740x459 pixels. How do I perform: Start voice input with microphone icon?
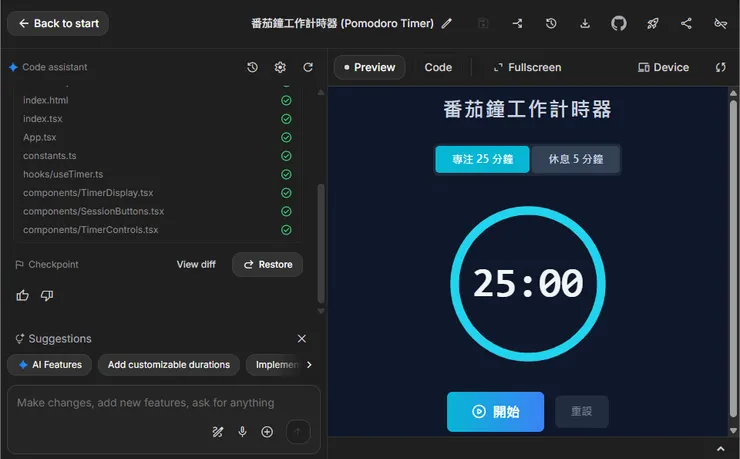click(242, 432)
